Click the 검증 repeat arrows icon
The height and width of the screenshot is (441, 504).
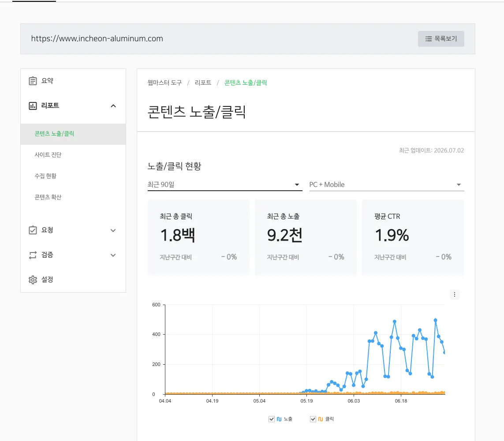33,255
